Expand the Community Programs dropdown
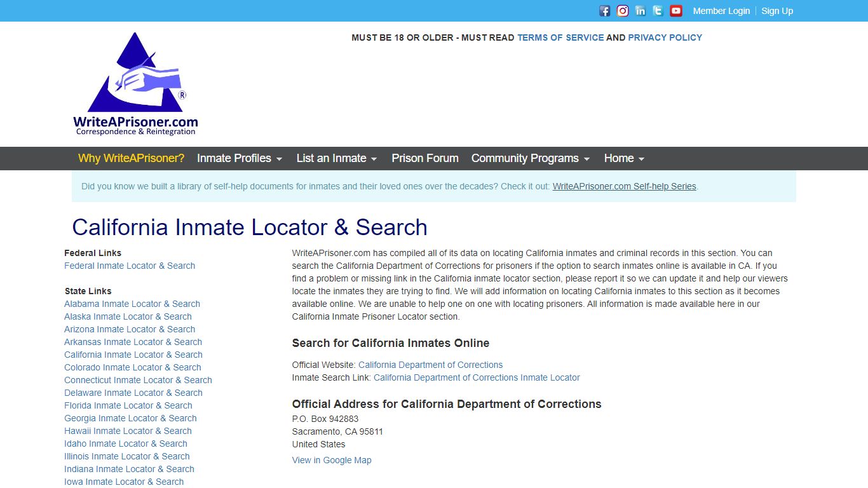Image resolution: width=868 pixels, height=488 pixels. [531, 158]
